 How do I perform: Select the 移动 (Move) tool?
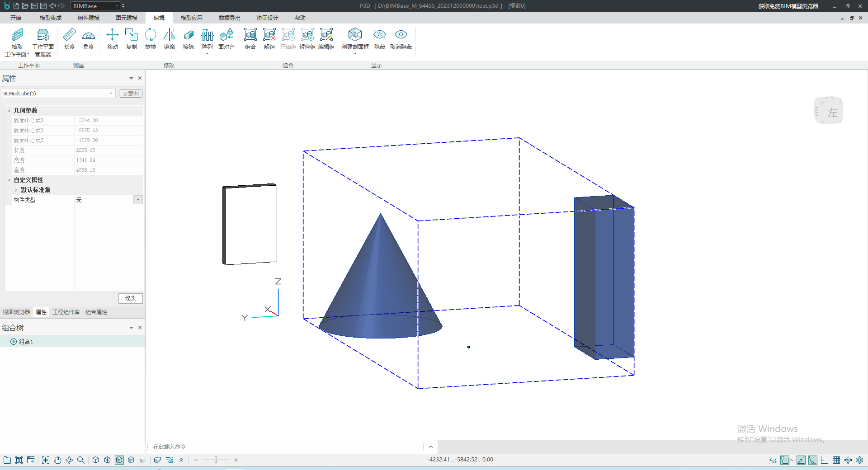[x=112, y=38]
